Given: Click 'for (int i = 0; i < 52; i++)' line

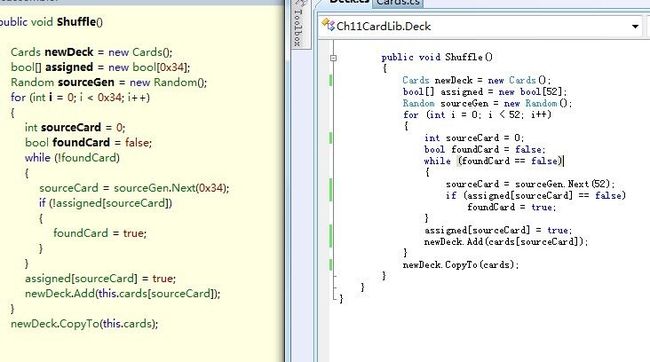Looking at the screenshot, I should point(477,114).
